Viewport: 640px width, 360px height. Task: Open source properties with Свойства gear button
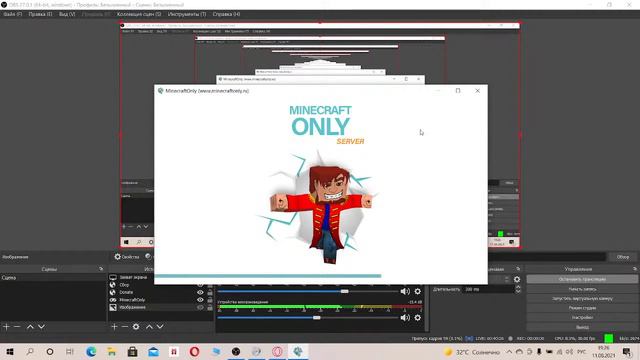[x=127, y=257]
